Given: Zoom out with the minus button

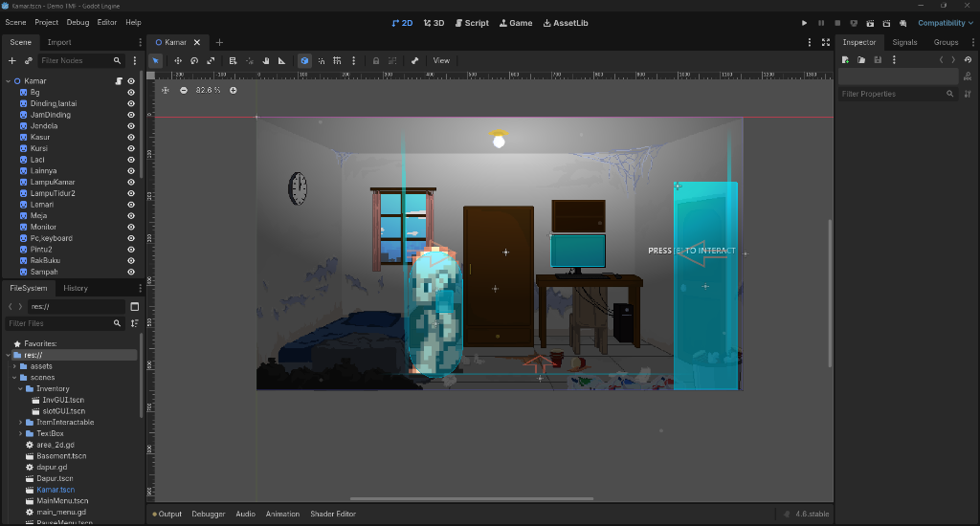Looking at the screenshot, I should click(183, 90).
